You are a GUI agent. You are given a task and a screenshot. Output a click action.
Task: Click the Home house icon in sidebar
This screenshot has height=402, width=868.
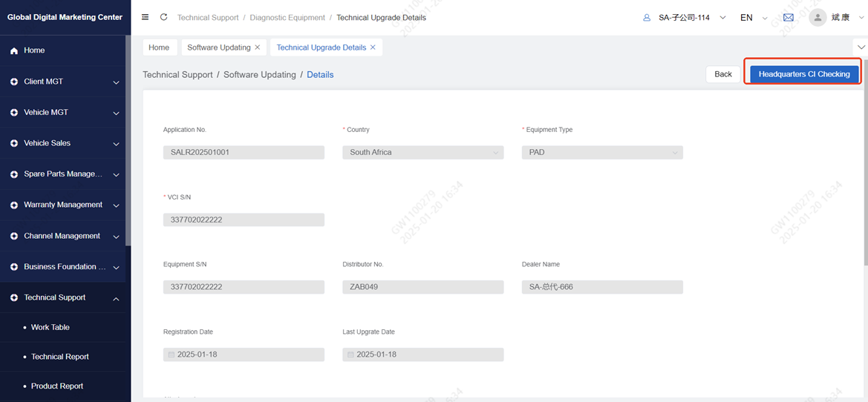coord(14,50)
